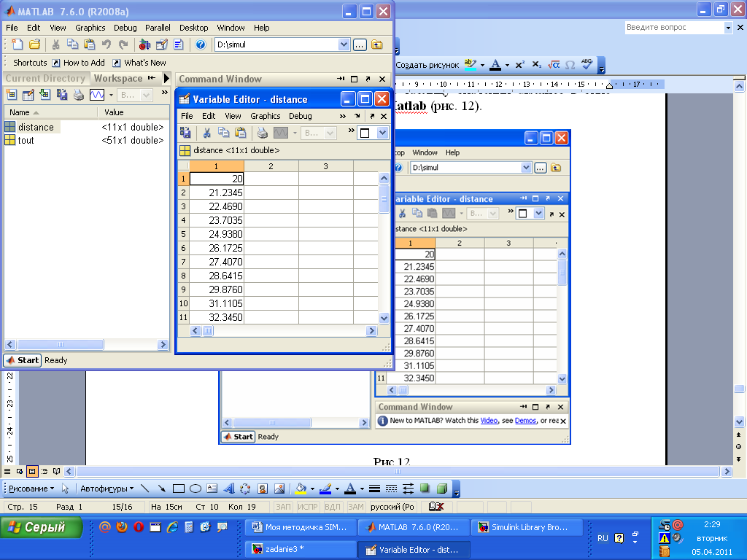Click the Cut scissors icon in MATLAB main toolbar
This screenshot has height=560, width=747.
coord(55,44)
